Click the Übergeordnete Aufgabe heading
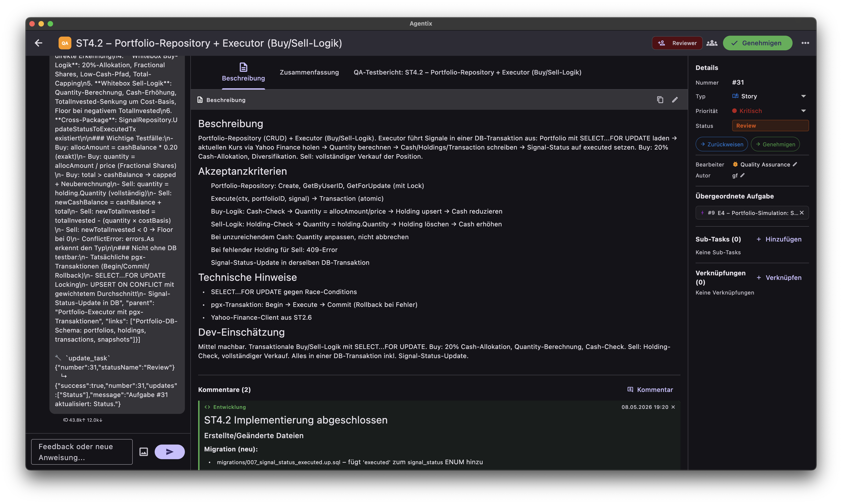The height and width of the screenshot is (504, 842). click(735, 196)
